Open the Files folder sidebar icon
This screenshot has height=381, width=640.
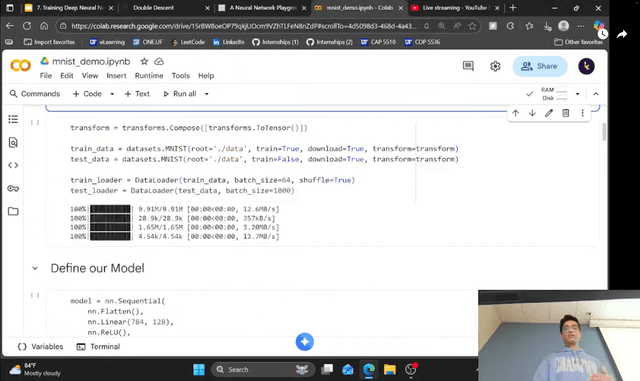point(13,211)
